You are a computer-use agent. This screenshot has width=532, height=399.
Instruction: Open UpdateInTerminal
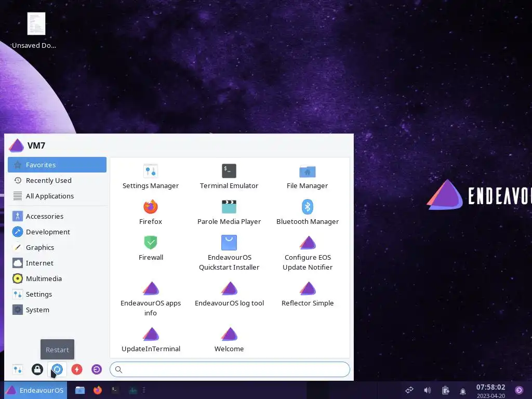151,340
